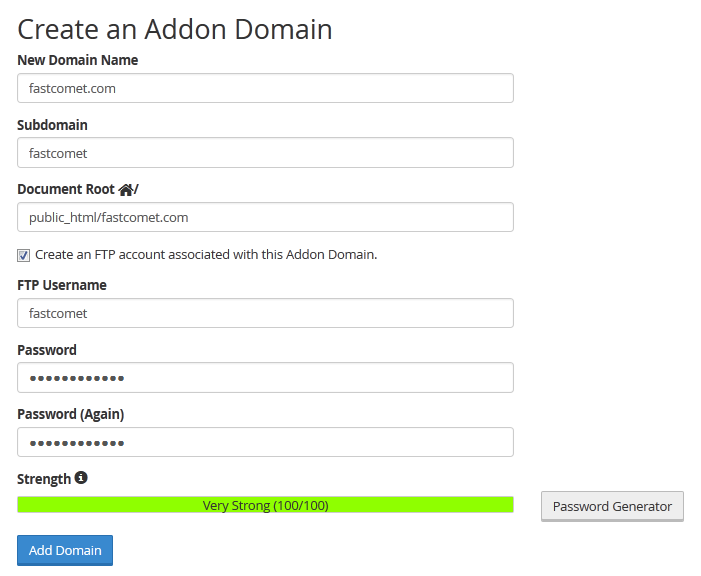Click the FTP Username text box

click(265, 313)
